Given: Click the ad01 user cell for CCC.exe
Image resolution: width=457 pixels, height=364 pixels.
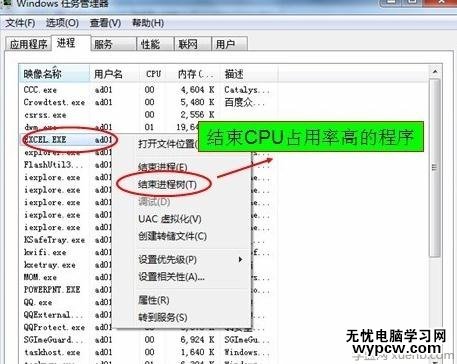Looking at the screenshot, I should 103,90.
